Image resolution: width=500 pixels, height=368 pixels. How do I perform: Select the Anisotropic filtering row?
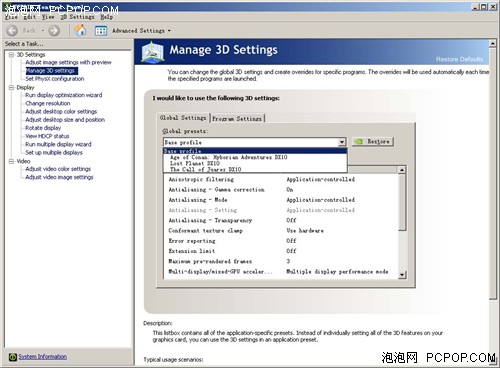282,179
